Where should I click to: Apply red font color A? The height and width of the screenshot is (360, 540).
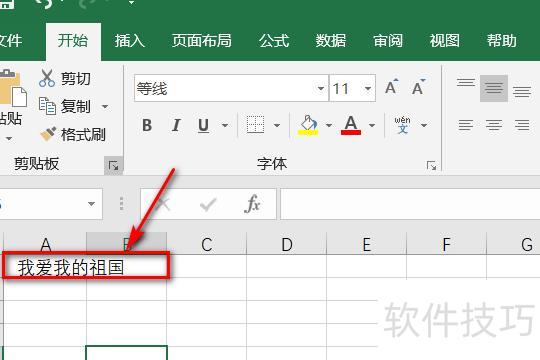351,125
